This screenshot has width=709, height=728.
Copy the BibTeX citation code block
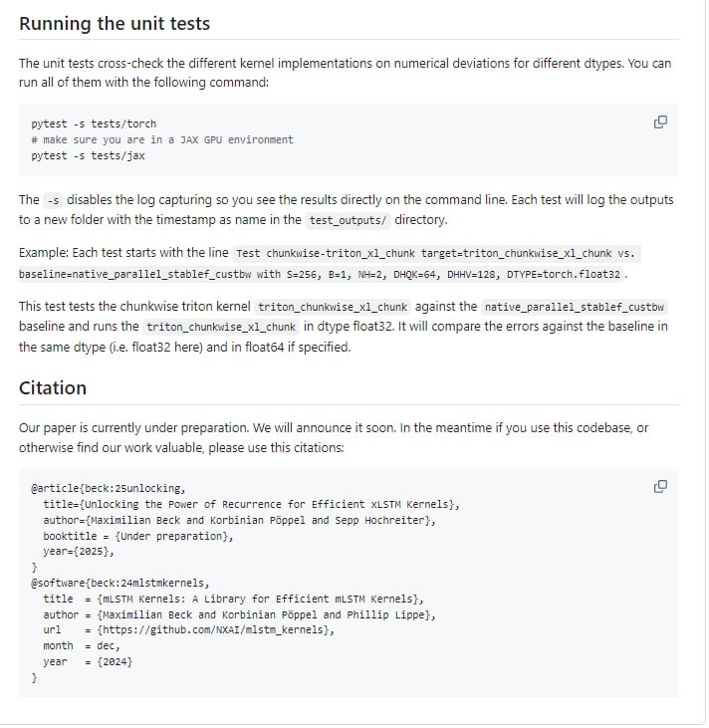coord(659,487)
